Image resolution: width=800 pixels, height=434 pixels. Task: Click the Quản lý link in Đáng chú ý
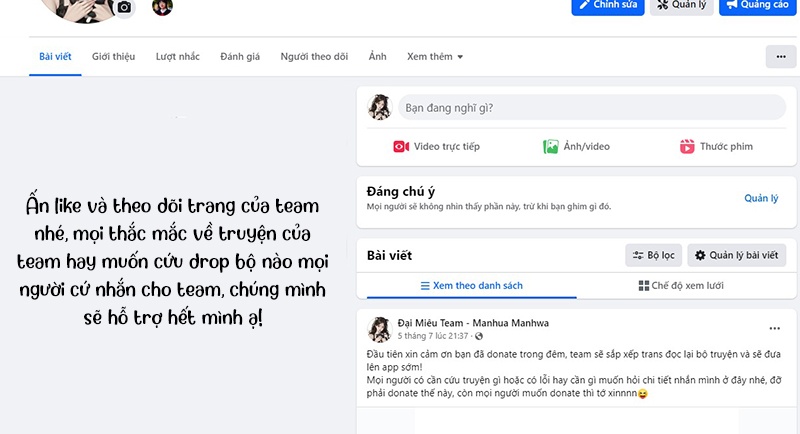click(x=761, y=198)
